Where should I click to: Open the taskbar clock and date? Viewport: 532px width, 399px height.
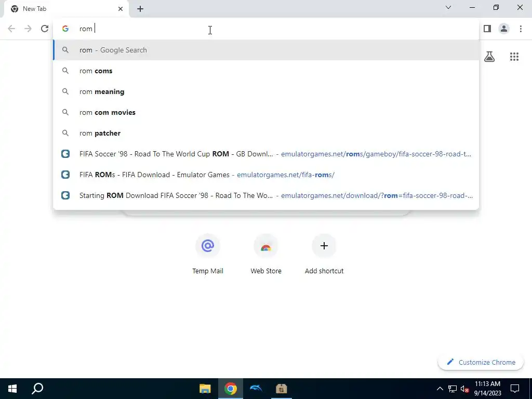(x=487, y=389)
